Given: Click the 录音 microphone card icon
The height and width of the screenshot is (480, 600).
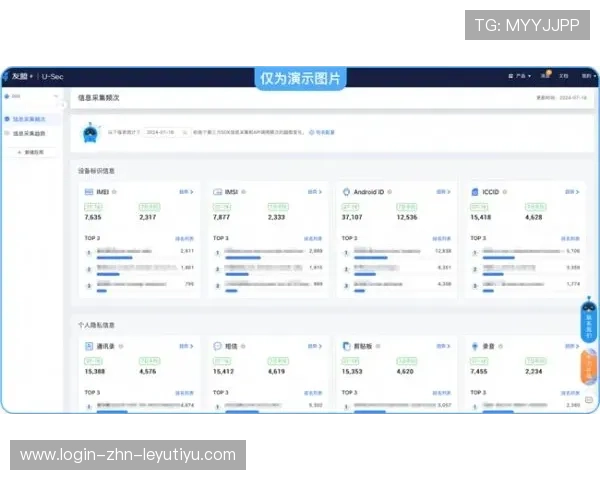Looking at the screenshot, I should 475,346.
